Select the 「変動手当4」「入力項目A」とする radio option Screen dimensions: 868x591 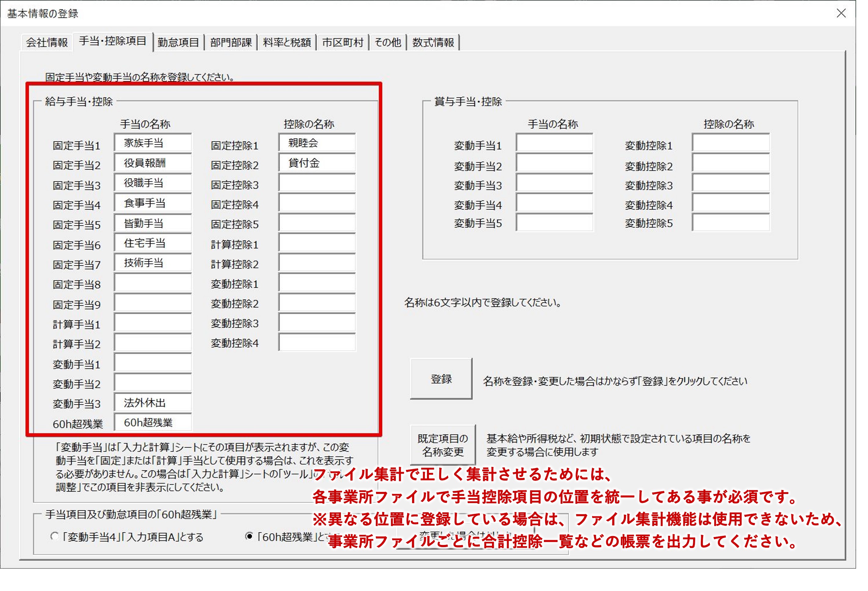55,536
